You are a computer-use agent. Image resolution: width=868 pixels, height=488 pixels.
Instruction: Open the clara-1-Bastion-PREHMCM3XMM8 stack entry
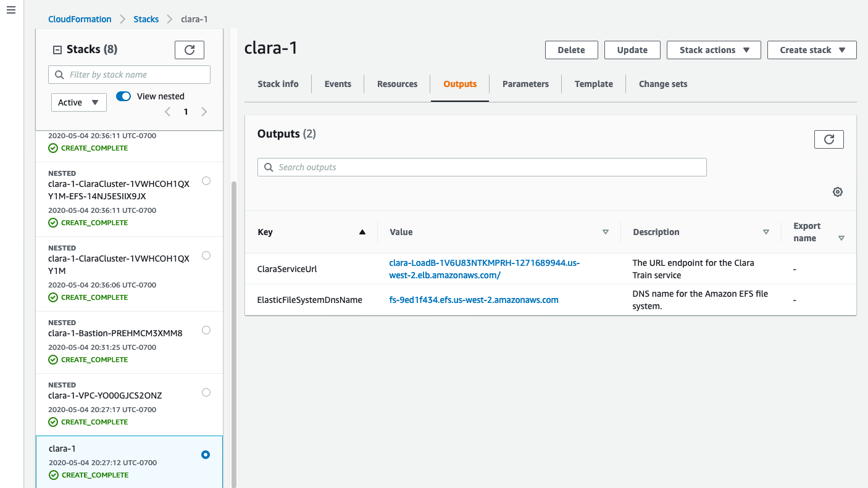tap(115, 333)
